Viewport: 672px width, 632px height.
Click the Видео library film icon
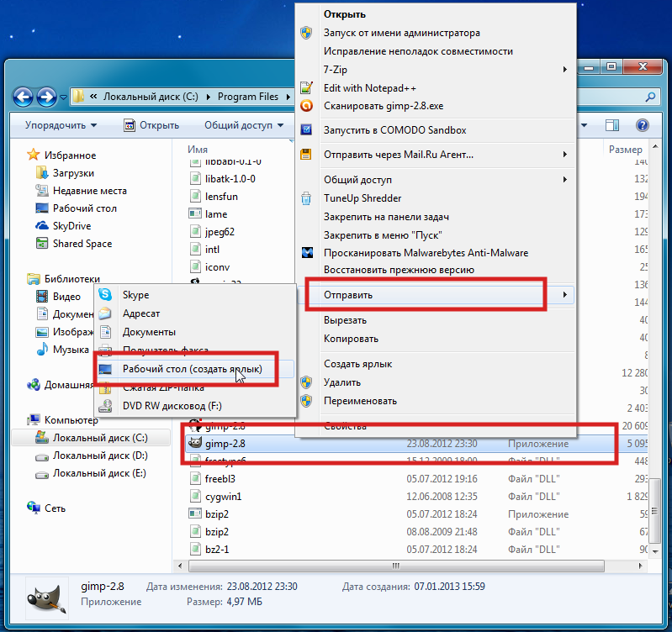click(42, 297)
